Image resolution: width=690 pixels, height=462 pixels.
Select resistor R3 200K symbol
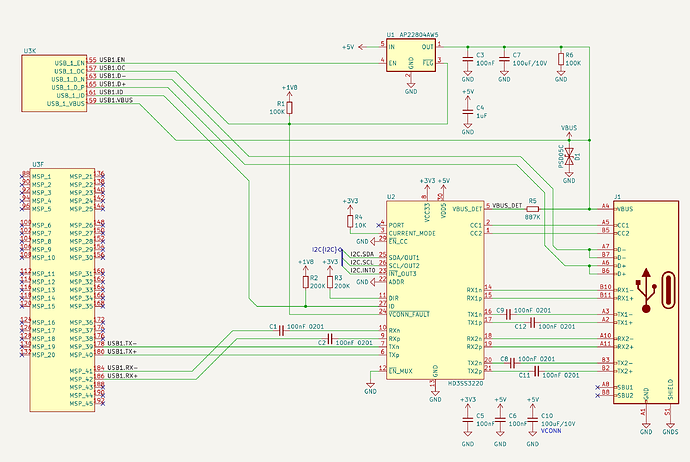(x=330, y=282)
